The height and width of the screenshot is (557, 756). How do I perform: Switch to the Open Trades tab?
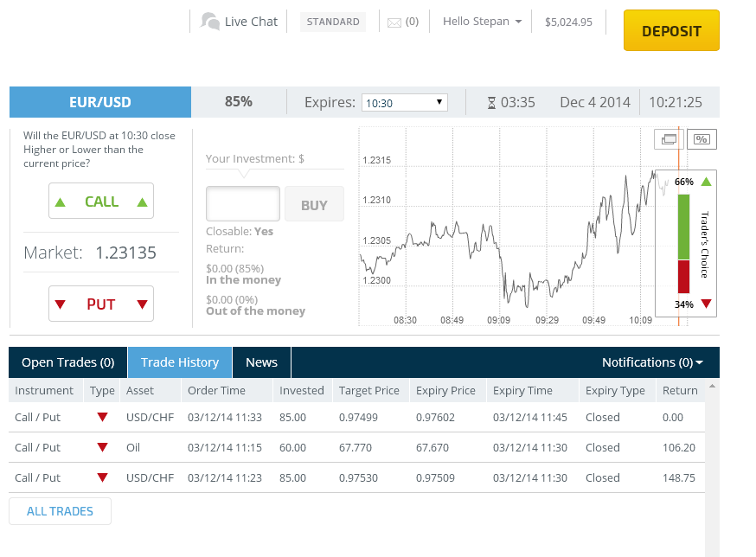(x=67, y=362)
